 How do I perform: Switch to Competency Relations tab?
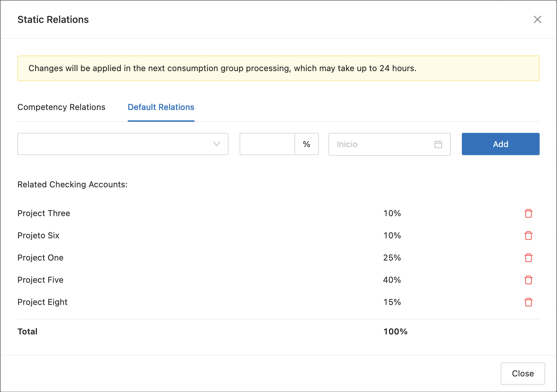pos(61,107)
